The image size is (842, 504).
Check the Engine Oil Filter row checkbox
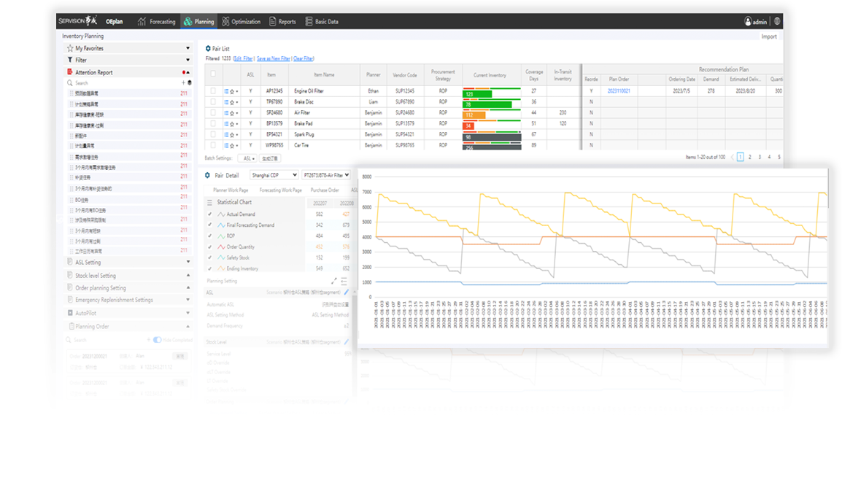click(x=213, y=90)
